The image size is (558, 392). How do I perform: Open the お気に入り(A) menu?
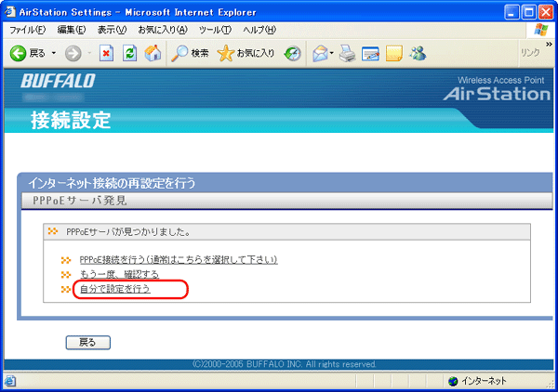163,30
